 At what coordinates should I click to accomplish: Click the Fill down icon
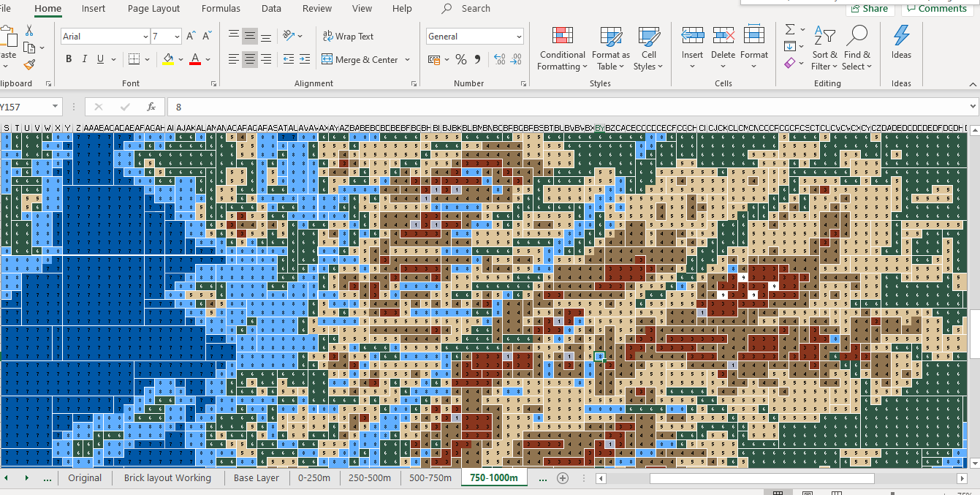coord(790,46)
